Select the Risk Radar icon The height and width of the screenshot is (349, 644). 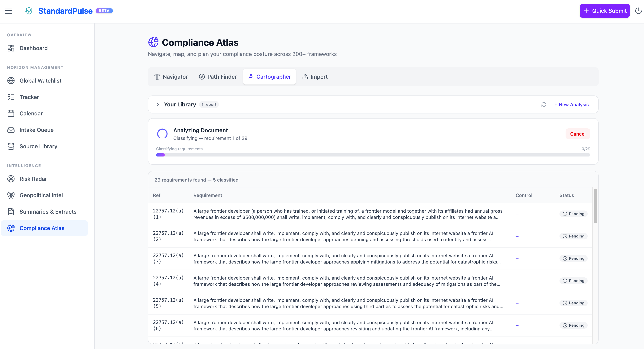11,179
